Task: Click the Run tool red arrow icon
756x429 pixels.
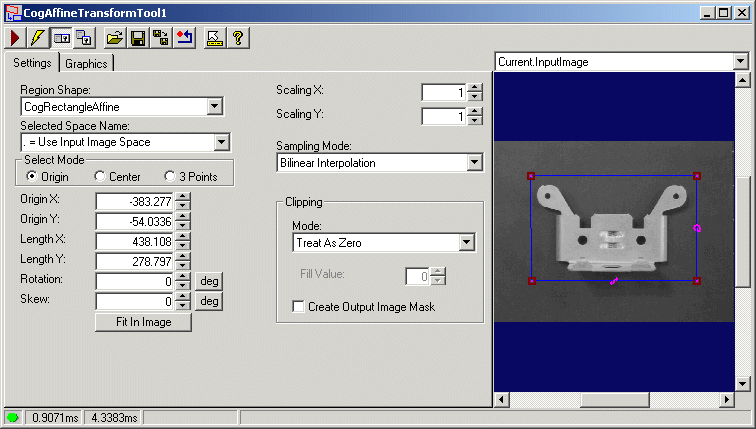Action: (15, 38)
